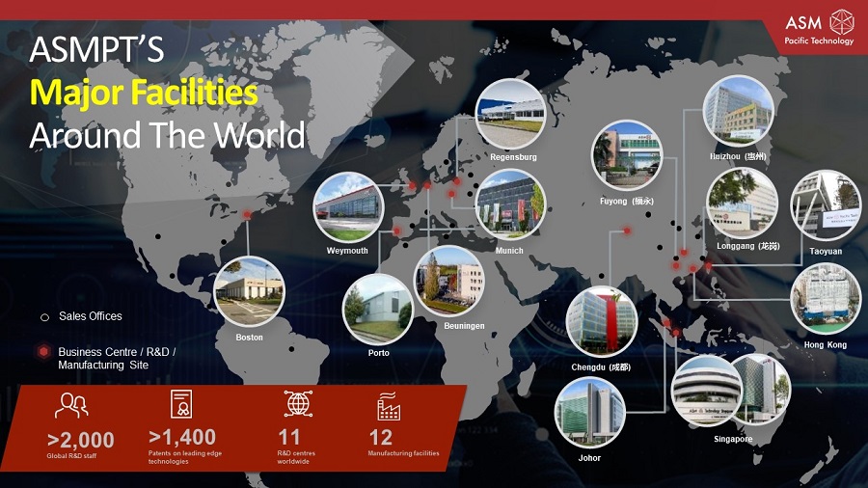Image resolution: width=868 pixels, height=488 pixels.
Task: Click the Global R&D staff people icon
Action: click(71, 406)
